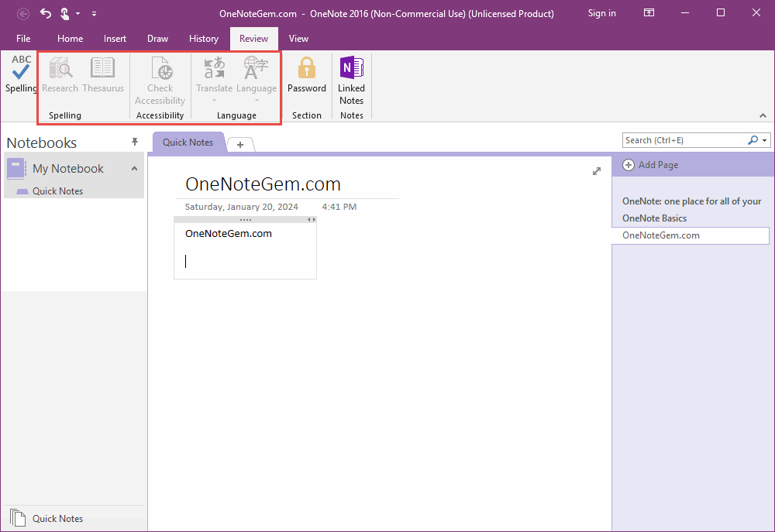Click in the Search box
This screenshot has width=775, height=532.
[x=684, y=140]
